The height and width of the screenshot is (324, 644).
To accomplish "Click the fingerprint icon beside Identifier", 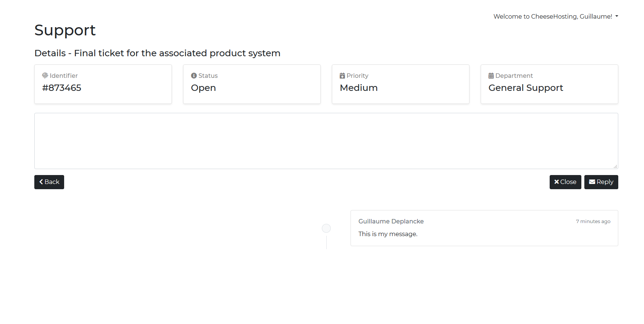I will [45, 76].
